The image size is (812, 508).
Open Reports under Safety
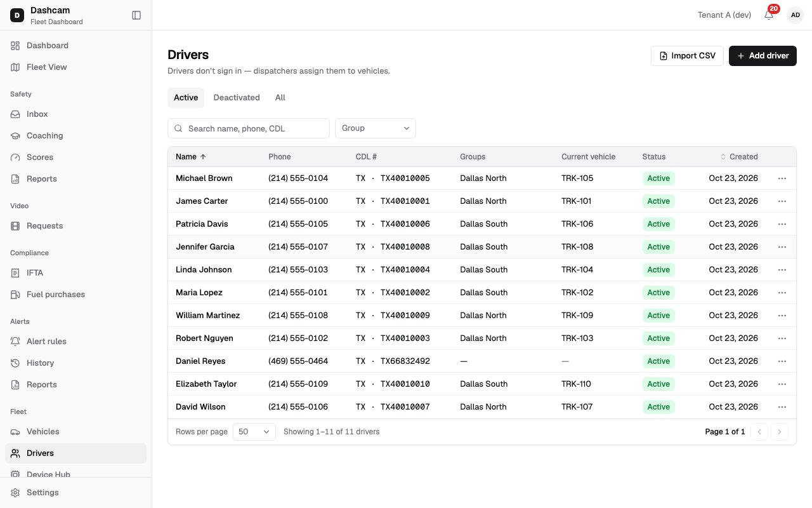click(75, 179)
